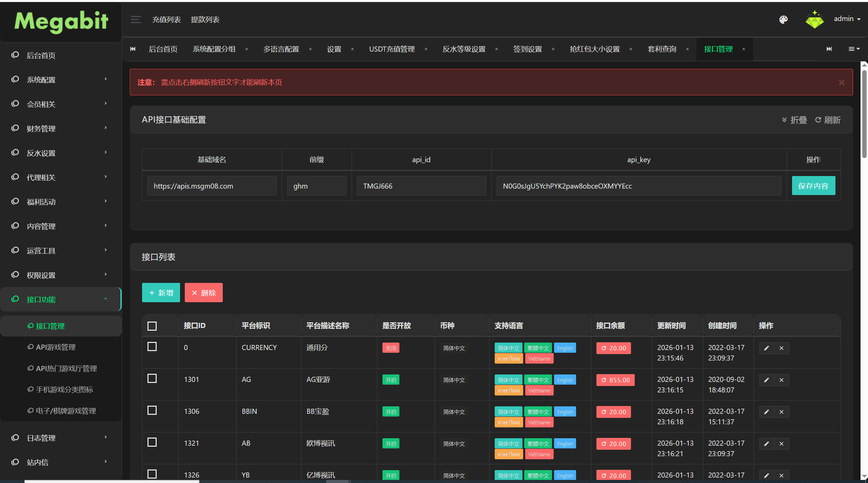The width and height of the screenshot is (868, 483).
Task: Refresh the AG balance 855.00
Action: coord(615,380)
